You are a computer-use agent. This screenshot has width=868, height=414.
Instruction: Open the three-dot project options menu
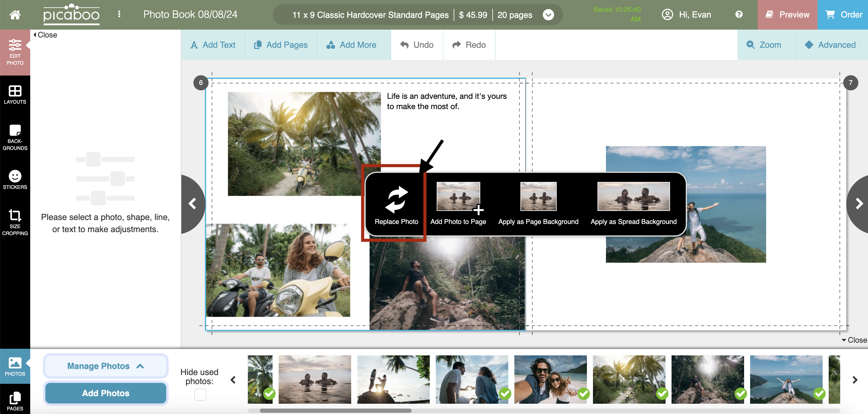[119, 14]
